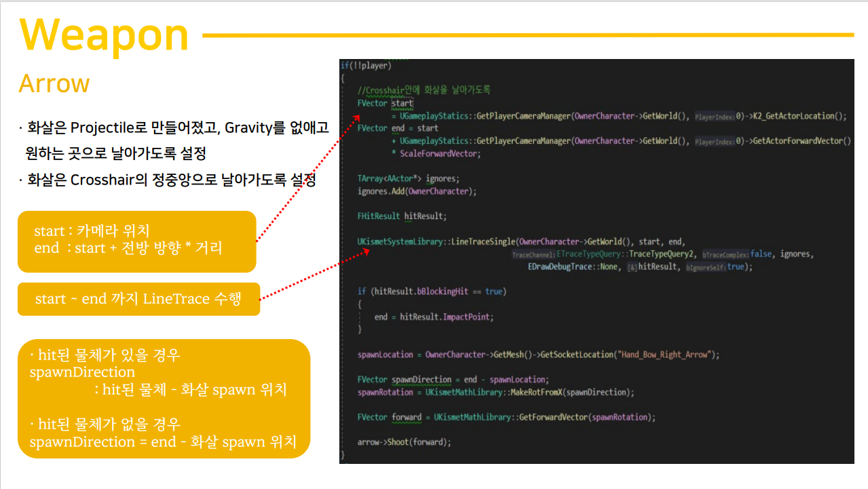Click the "//Crosshair안에 화살을 날아가도록" comment
Screen dimensions: 868x489
(x=423, y=90)
